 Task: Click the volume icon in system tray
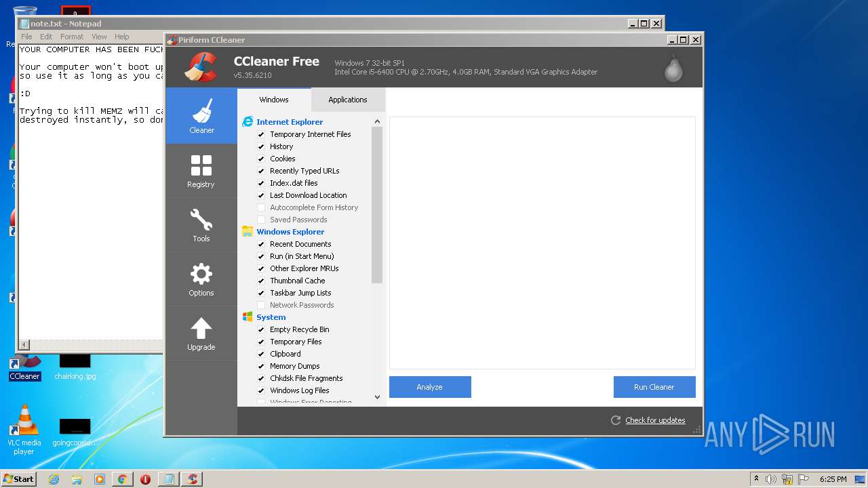click(x=771, y=479)
